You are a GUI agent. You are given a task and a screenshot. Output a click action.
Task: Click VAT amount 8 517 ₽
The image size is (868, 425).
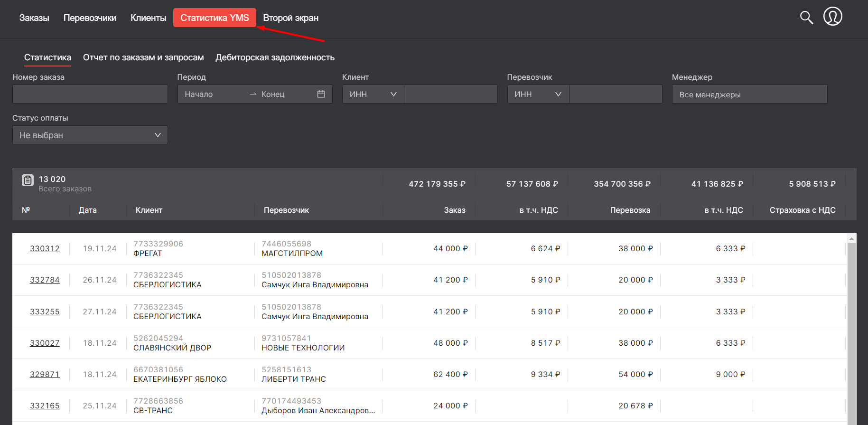pyautogui.click(x=545, y=343)
